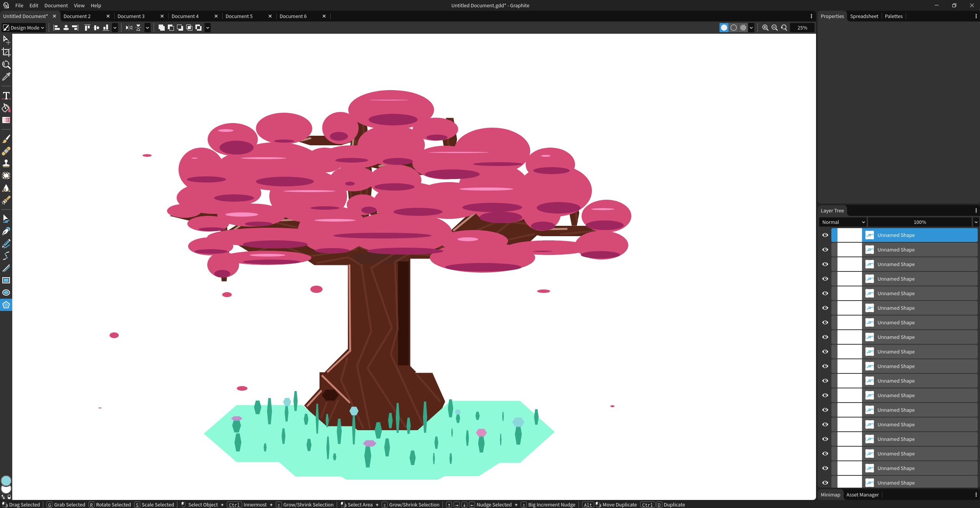Select the Blur/Sharpen droplet tool

click(6, 188)
